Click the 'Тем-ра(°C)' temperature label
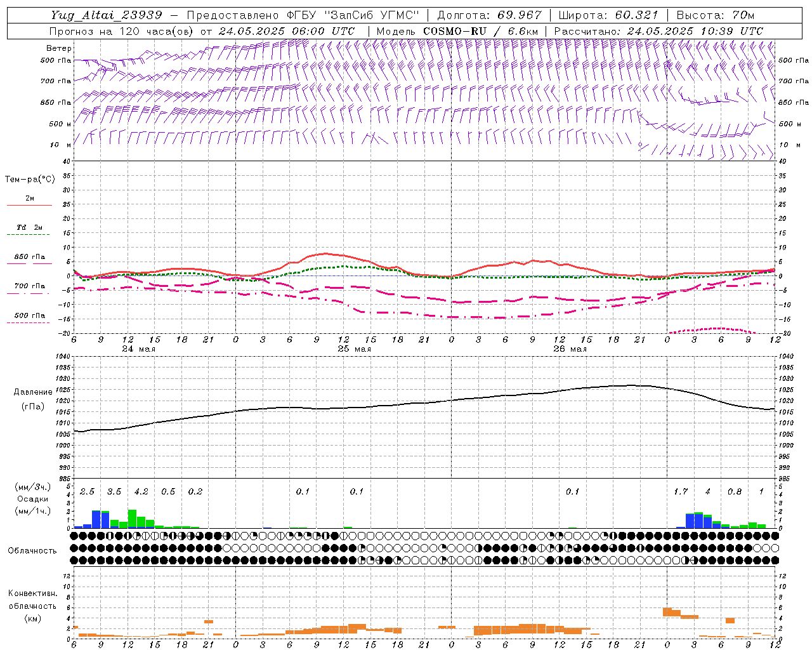The width and height of the screenshot is (812, 650). point(30,180)
